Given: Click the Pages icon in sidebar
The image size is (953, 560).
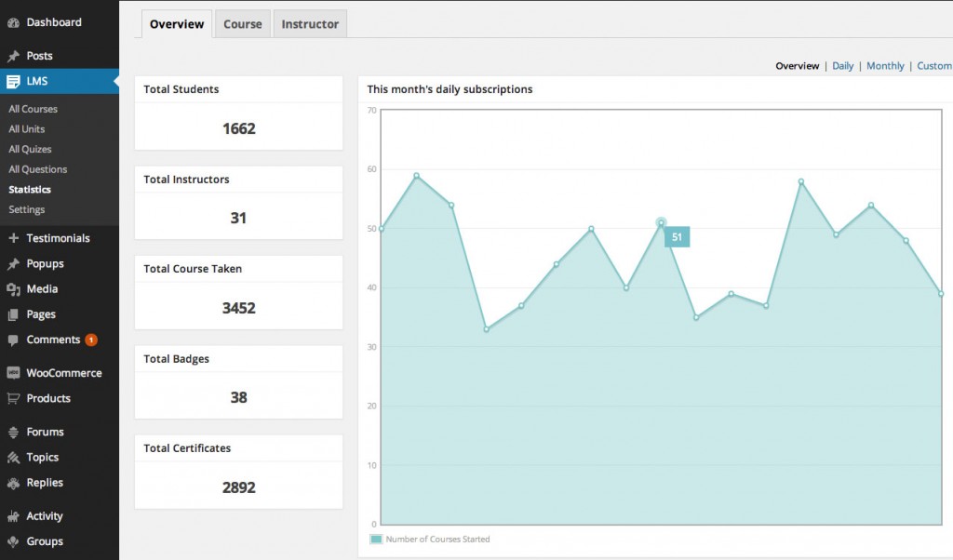Looking at the screenshot, I should coord(13,315).
